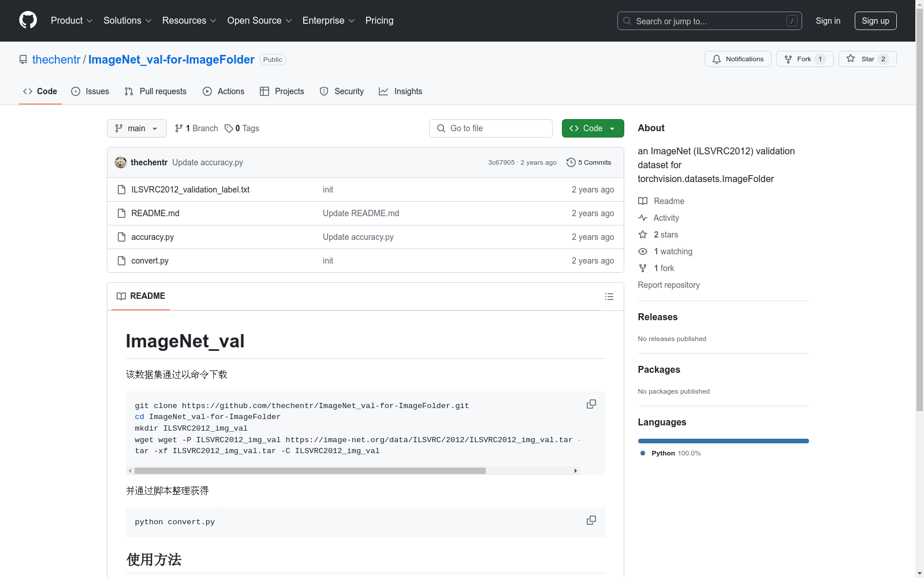Open the Actions tab

pos(223,91)
